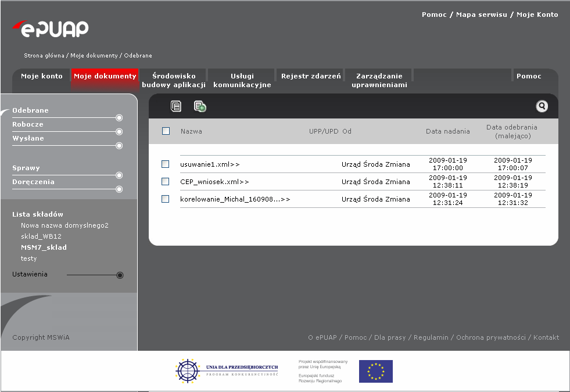Screen dimensions: 570x392
Task: Open the 'Dla prasy' footer link
Action: (x=390, y=337)
